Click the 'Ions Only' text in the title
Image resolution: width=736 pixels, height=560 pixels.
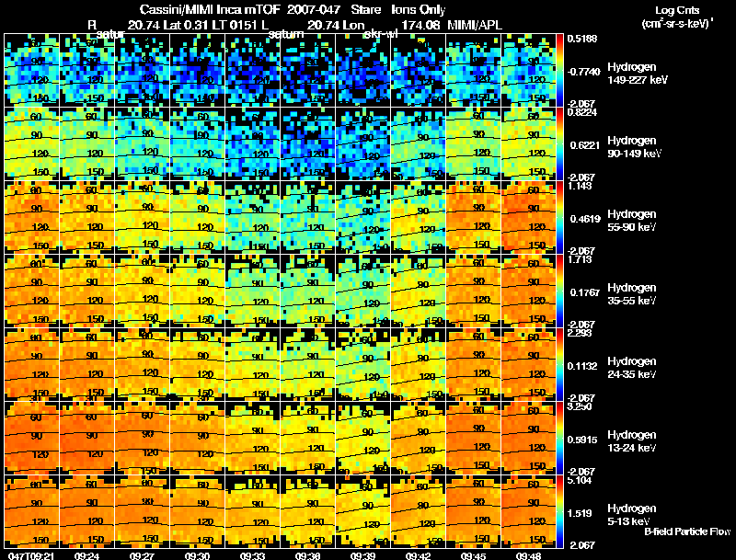pos(419,9)
